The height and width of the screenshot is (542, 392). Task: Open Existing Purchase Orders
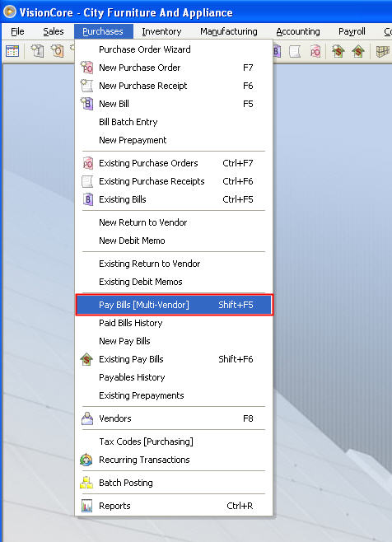coord(174,163)
